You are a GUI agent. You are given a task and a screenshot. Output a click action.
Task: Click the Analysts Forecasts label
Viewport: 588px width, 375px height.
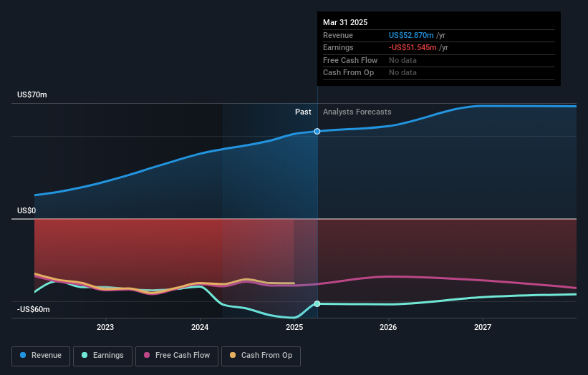[x=357, y=112]
